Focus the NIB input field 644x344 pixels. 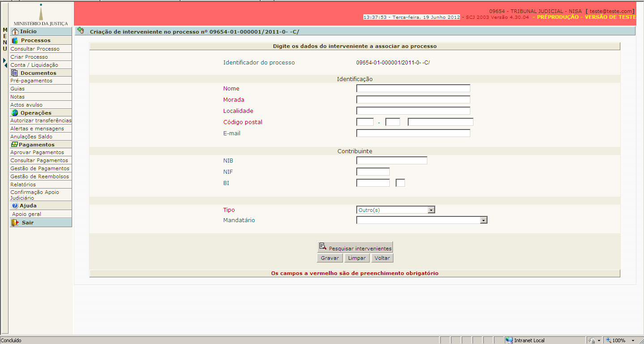(392, 160)
